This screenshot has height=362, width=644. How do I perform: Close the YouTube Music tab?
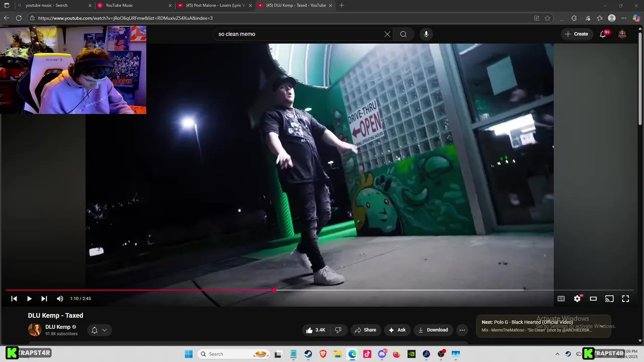coord(170,6)
